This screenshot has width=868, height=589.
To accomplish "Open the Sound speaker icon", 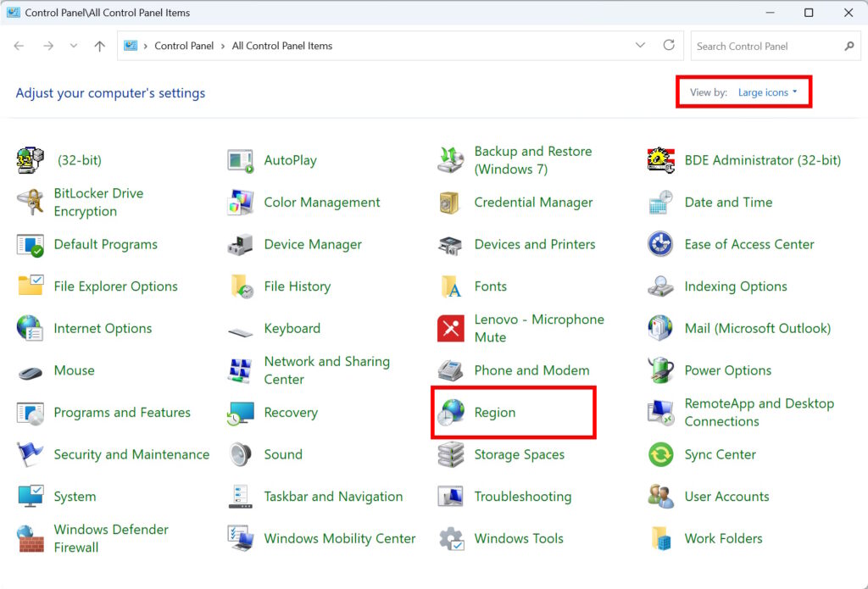I will (241, 454).
